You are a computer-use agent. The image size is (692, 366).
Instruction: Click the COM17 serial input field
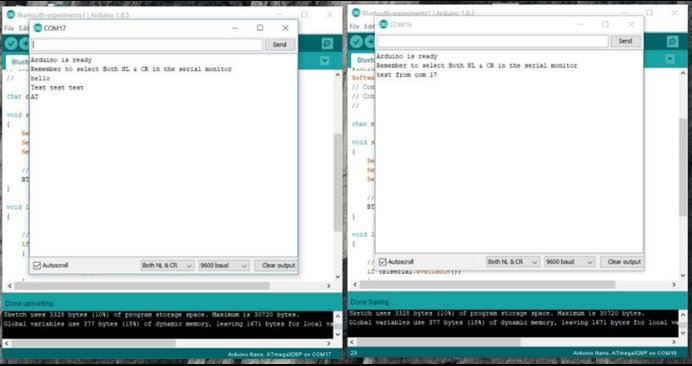(147, 45)
